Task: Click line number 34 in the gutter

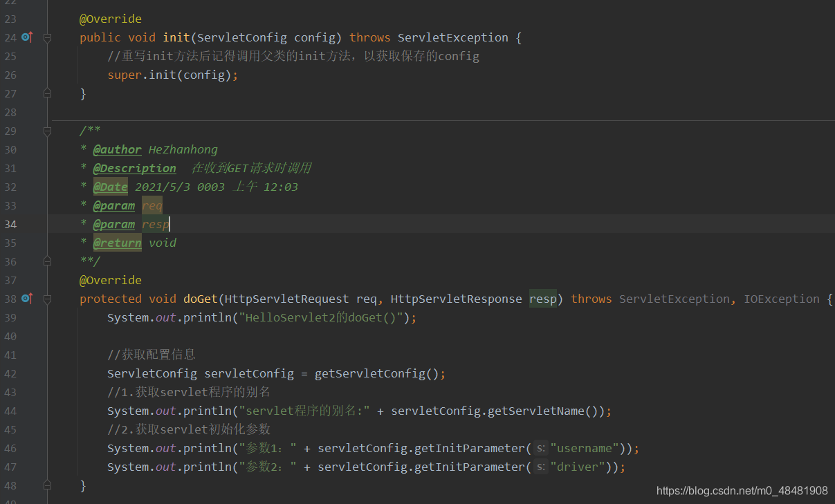Action: point(10,224)
